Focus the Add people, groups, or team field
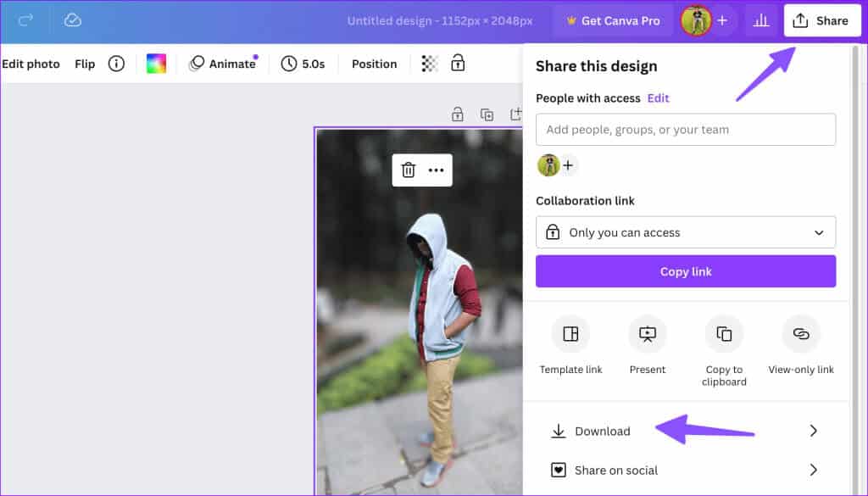Image resolution: width=868 pixels, height=496 pixels. click(686, 130)
